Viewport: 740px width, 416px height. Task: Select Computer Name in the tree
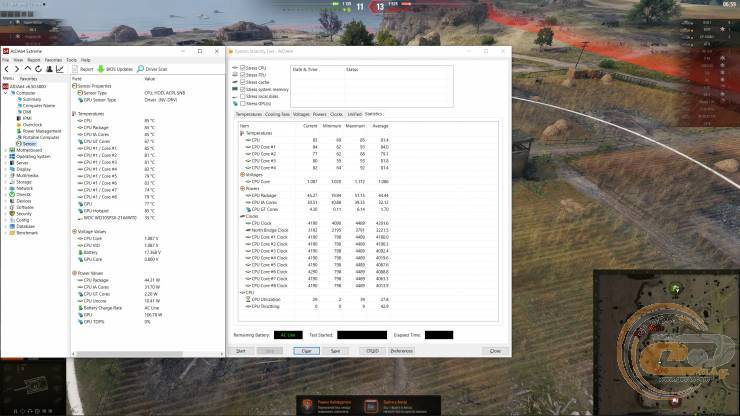tap(39, 106)
